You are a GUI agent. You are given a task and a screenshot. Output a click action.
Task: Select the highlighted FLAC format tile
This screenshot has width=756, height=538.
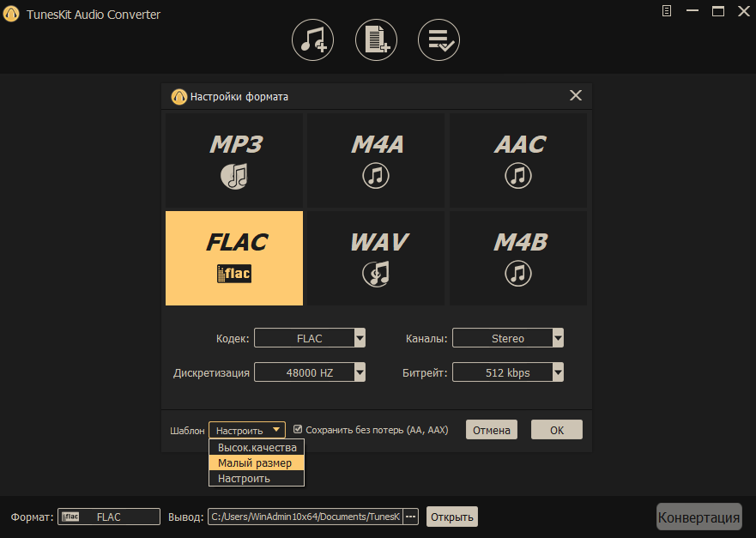click(x=234, y=258)
